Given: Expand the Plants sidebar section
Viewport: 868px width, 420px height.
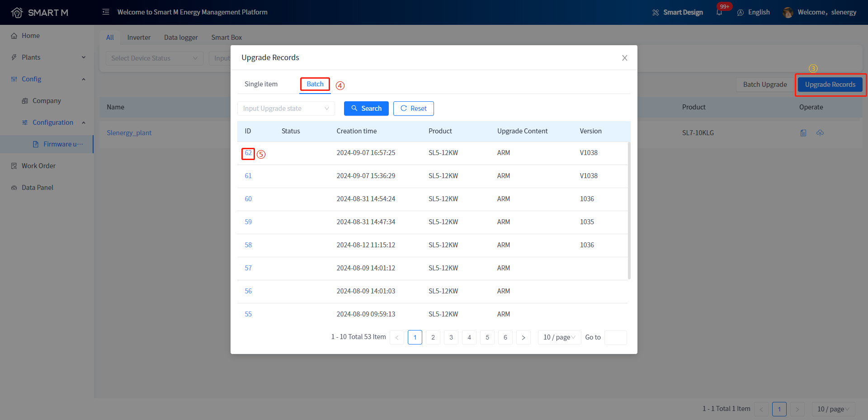Looking at the screenshot, I should [83, 57].
